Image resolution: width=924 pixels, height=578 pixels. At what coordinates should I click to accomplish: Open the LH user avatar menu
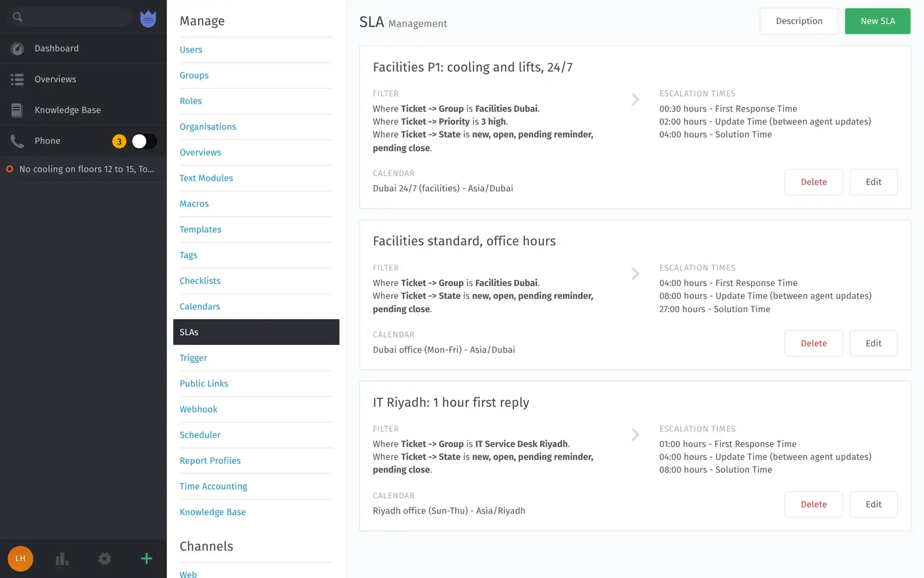(20, 559)
